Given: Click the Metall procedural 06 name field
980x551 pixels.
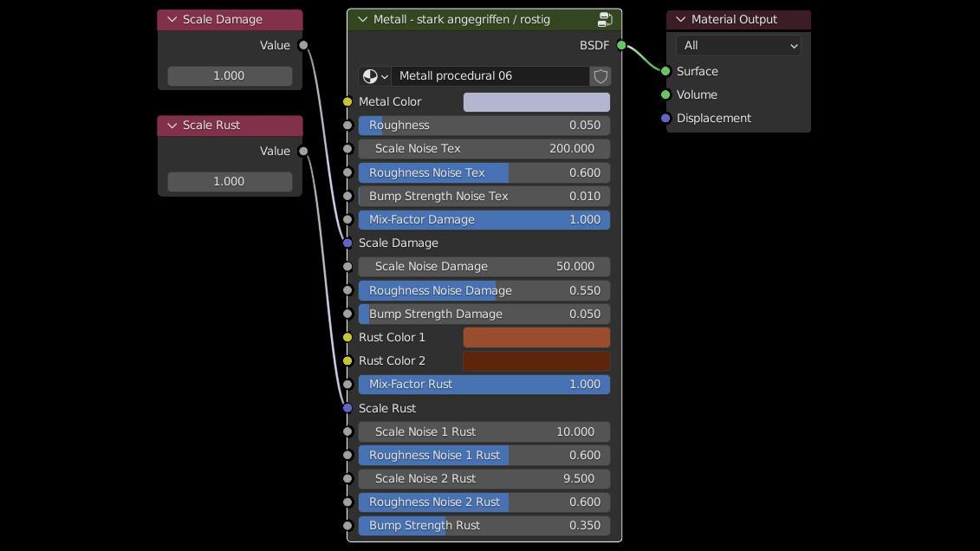Looking at the screenshot, I should tap(490, 76).
